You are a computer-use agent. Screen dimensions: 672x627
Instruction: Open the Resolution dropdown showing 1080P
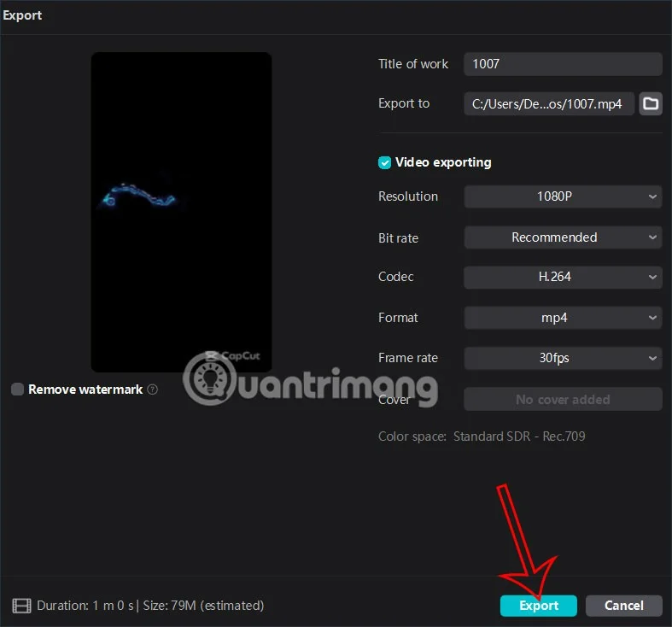[563, 196]
